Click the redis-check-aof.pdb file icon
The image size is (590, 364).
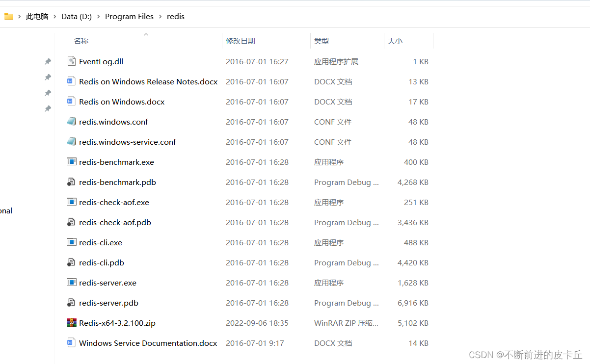click(72, 222)
